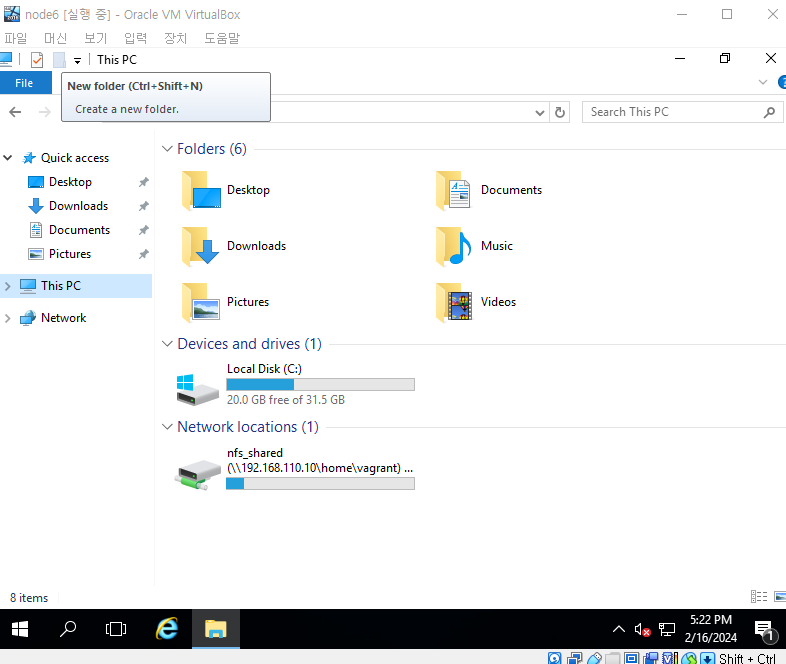
Task: Open the File ribbon tab
Action: [x=25, y=83]
